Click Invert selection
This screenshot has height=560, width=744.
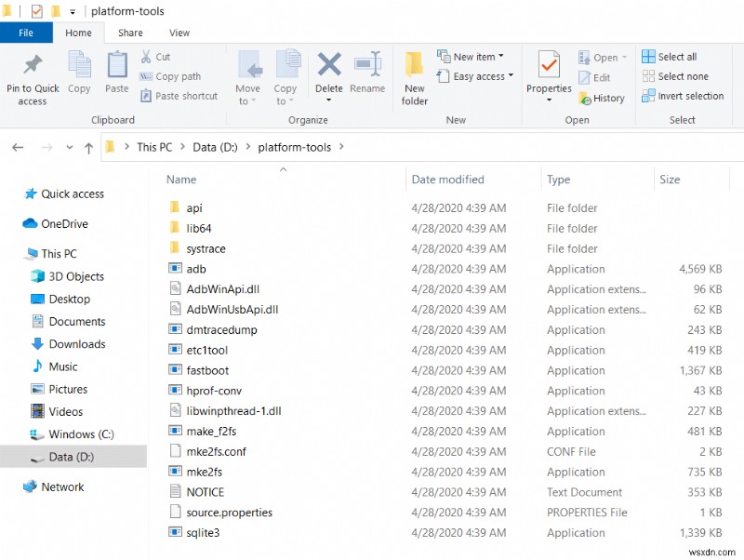683,96
